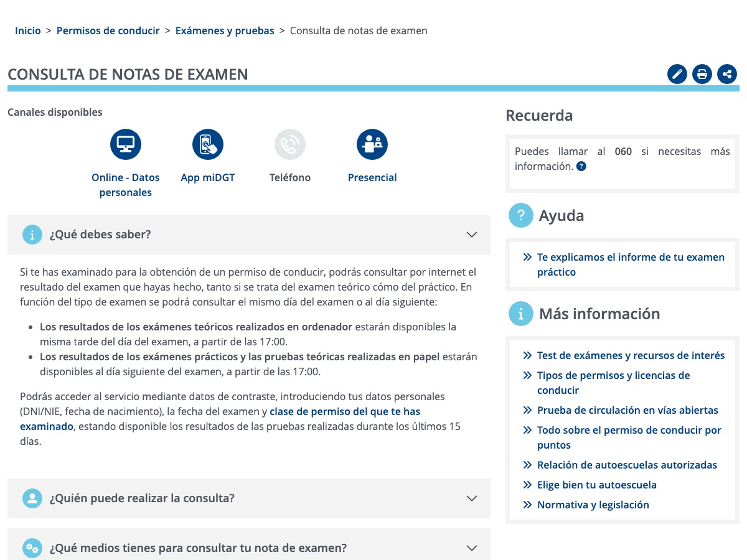Click the print page icon
Screen dimensions: 747x560
point(702,74)
